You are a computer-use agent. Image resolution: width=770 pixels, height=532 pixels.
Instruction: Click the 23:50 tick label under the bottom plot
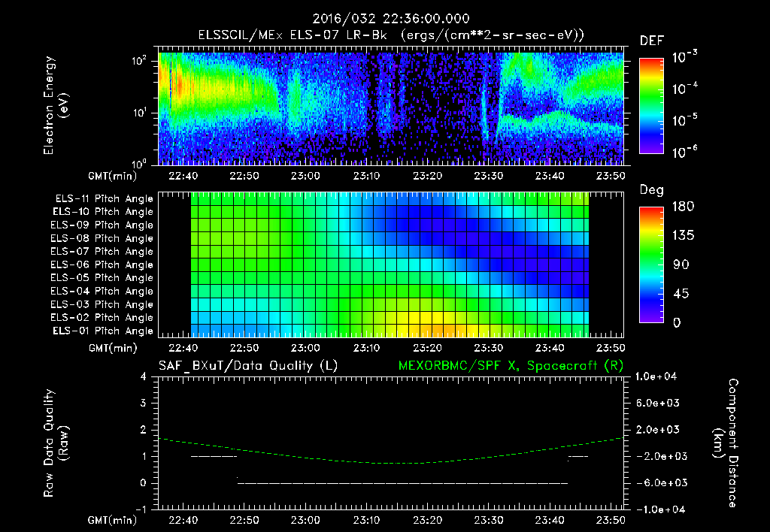click(x=611, y=521)
